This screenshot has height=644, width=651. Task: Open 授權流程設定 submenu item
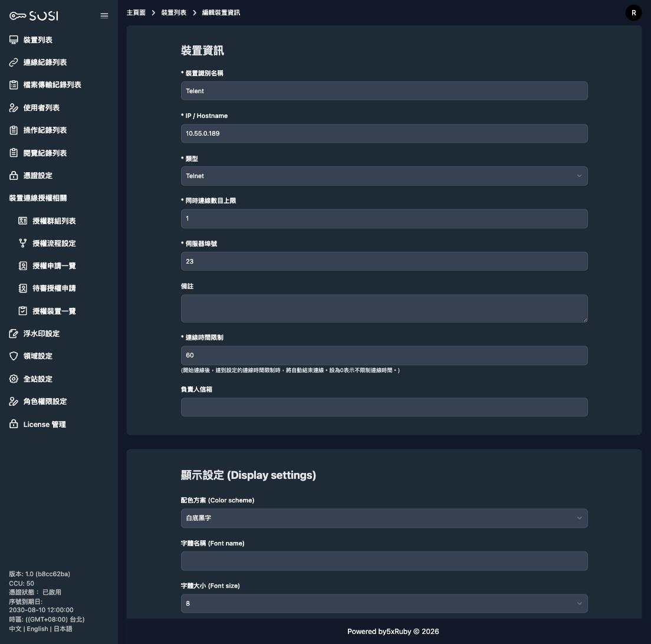point(54,244)
